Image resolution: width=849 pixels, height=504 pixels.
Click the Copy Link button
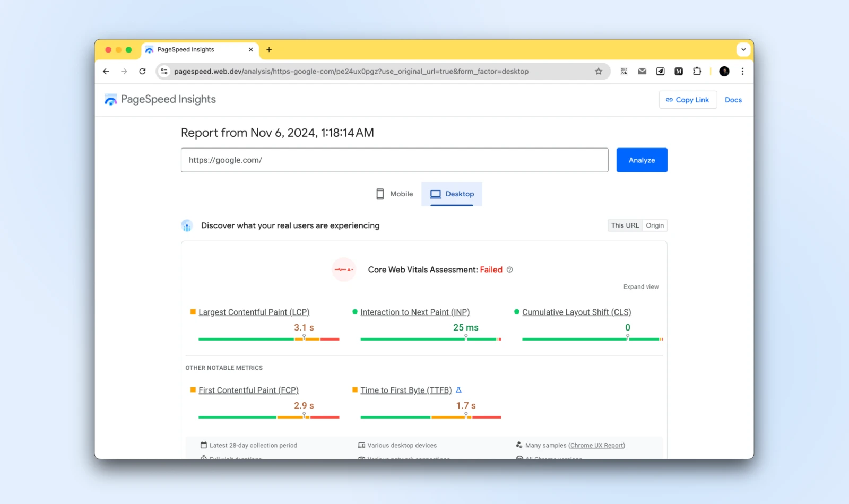688,100
